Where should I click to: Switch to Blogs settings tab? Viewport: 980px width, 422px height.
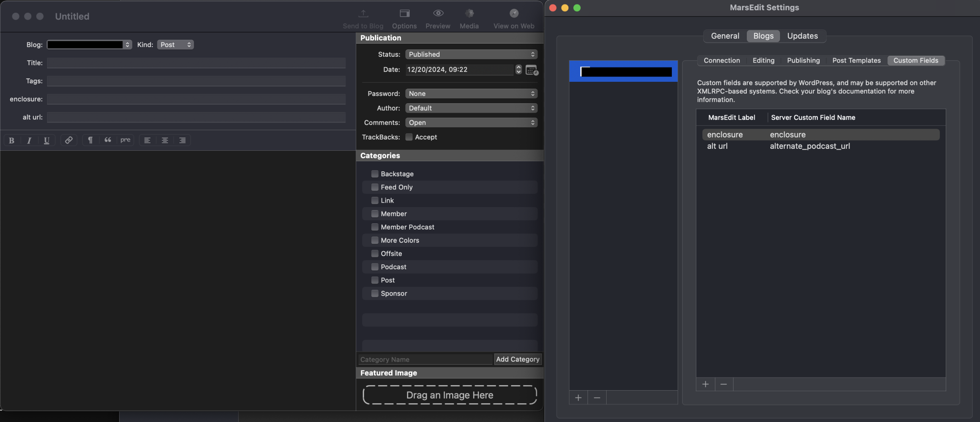(763, 36)
